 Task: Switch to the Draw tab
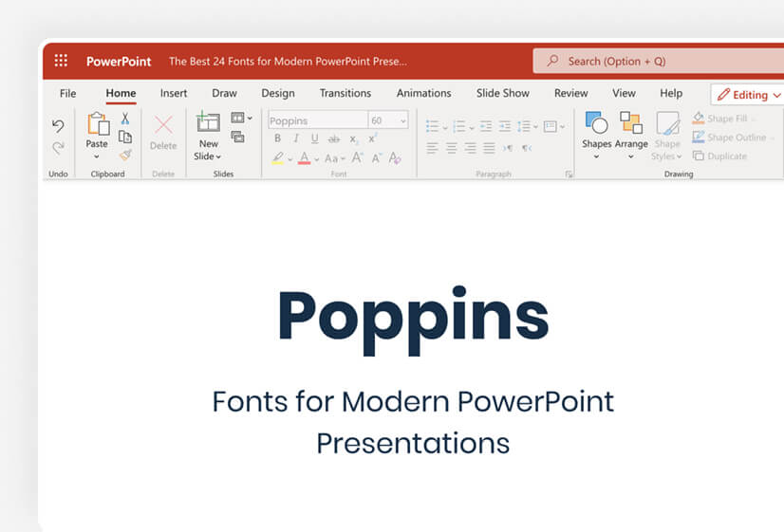pos(225,94)
